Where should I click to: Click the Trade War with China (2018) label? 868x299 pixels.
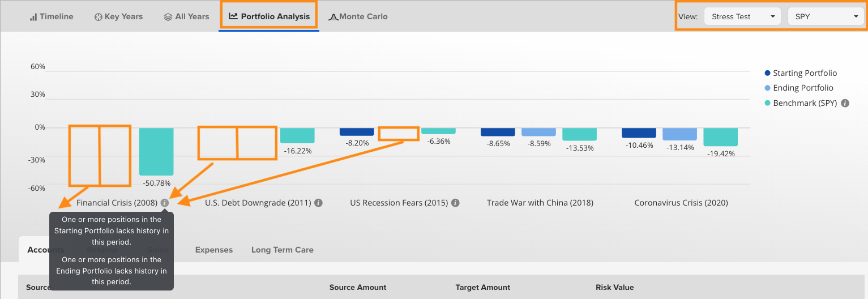[x=540, y=203]
